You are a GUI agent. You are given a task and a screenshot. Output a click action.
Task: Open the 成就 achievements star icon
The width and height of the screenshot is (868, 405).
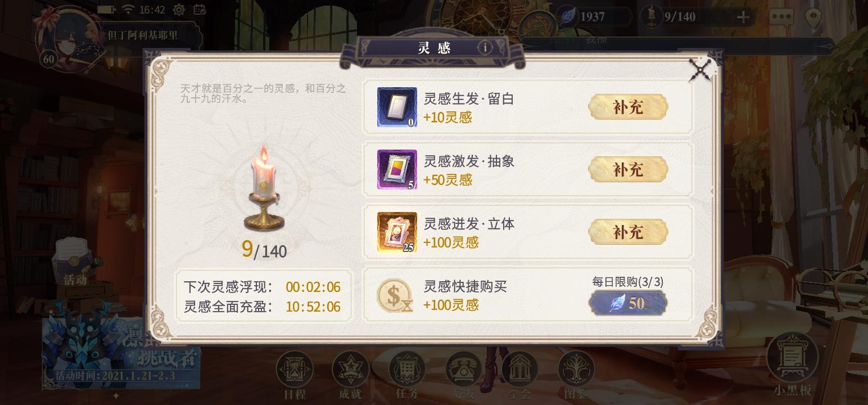[x=350, y=368]
